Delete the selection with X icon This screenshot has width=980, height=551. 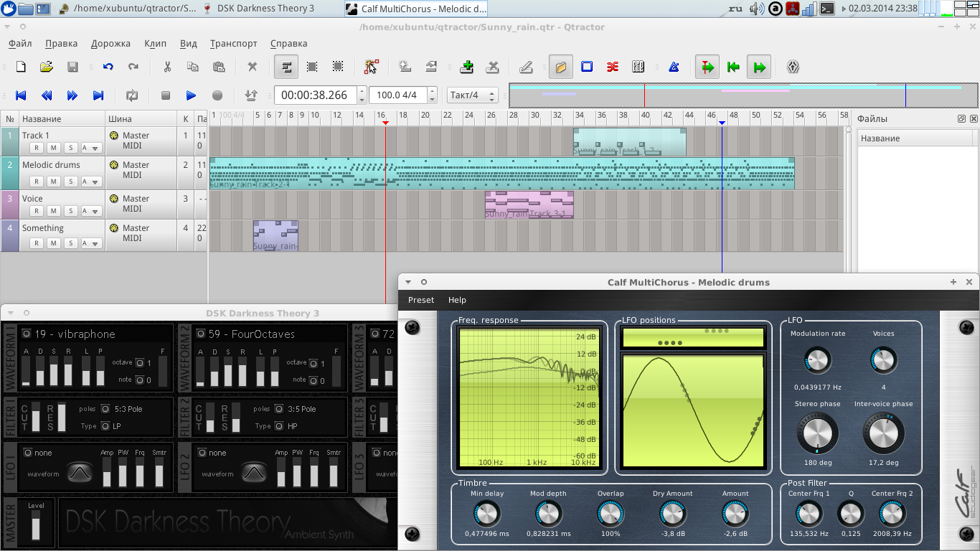click(252, 67)
